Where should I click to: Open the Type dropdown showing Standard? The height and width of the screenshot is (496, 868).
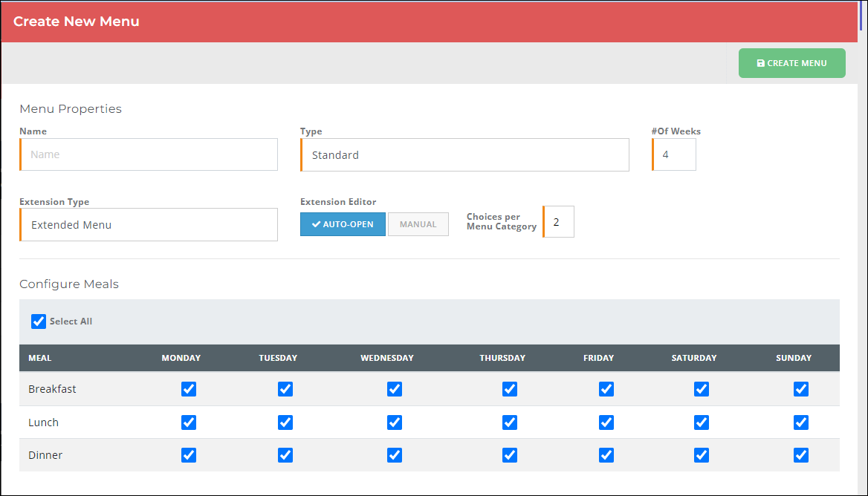(464, 154)
